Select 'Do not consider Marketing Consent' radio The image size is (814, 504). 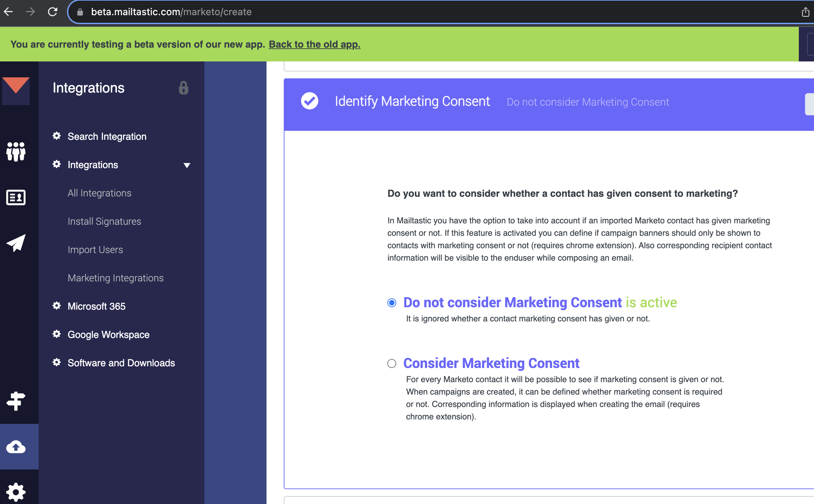click(x=392, y=303)
